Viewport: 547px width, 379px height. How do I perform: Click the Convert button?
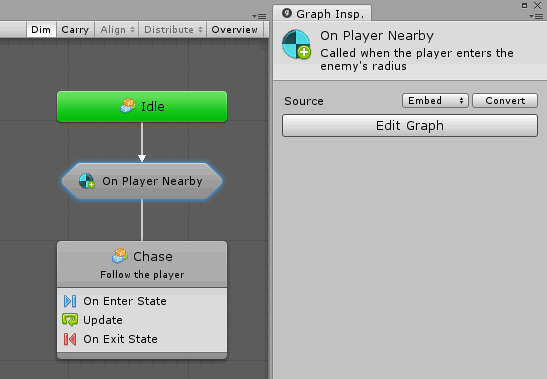505,101
